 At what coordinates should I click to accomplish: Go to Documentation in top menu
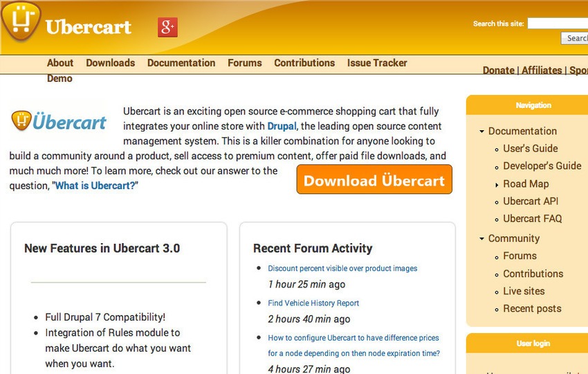coord(181,63)
